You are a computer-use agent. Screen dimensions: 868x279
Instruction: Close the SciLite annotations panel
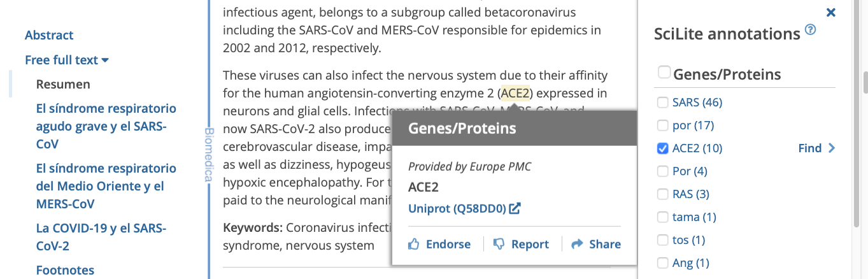point(830,12)
